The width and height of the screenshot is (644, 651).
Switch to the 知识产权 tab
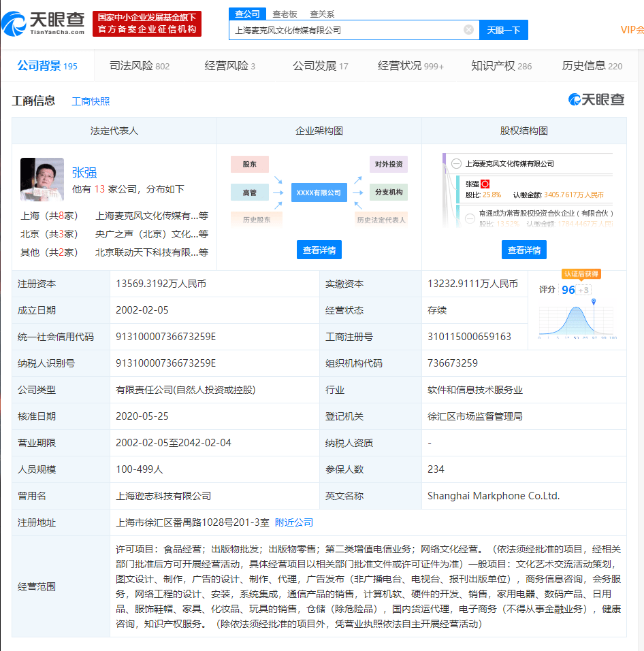[x=501, y=66]
